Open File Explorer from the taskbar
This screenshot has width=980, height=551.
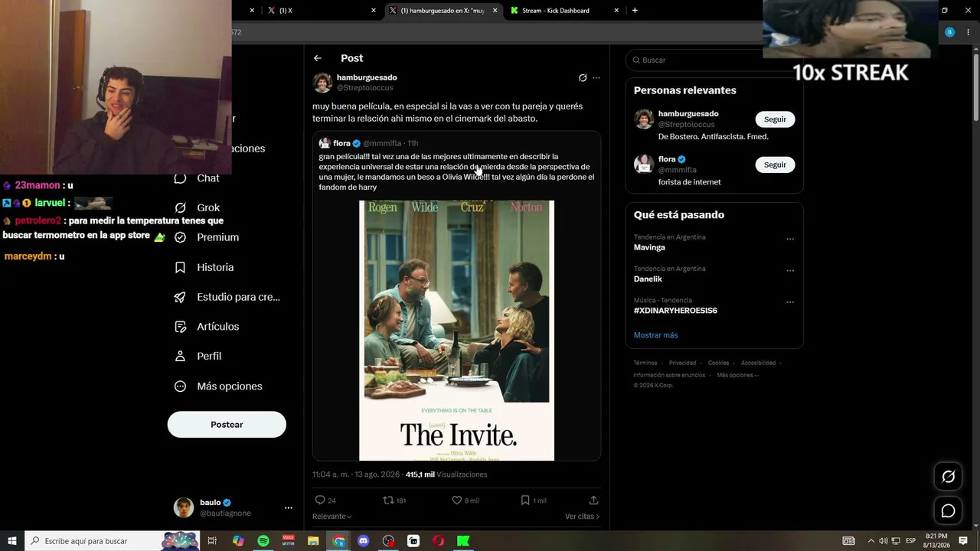tap(313, 541)
